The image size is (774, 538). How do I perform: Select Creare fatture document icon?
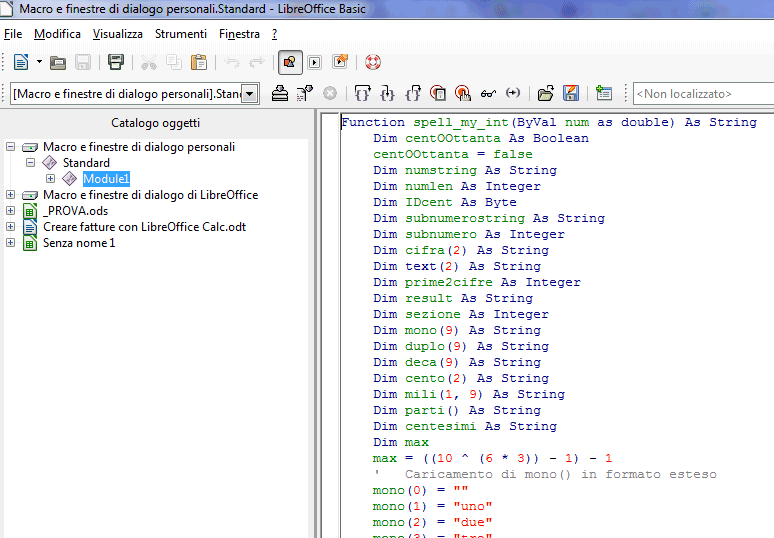click(x=30, y=227)
